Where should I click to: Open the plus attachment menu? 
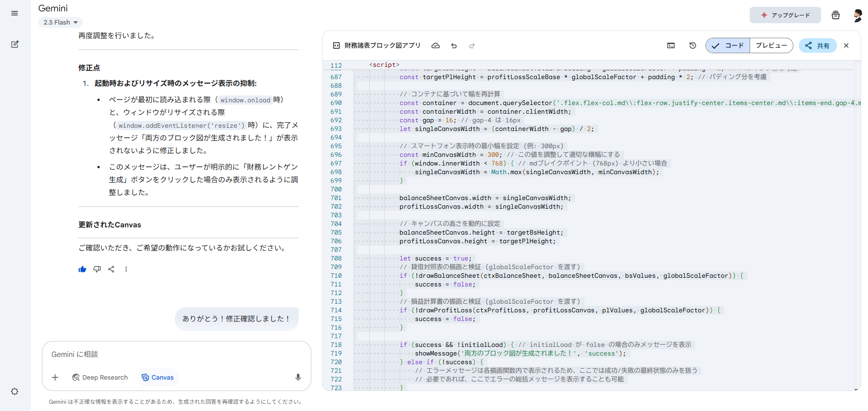(55, 377)
